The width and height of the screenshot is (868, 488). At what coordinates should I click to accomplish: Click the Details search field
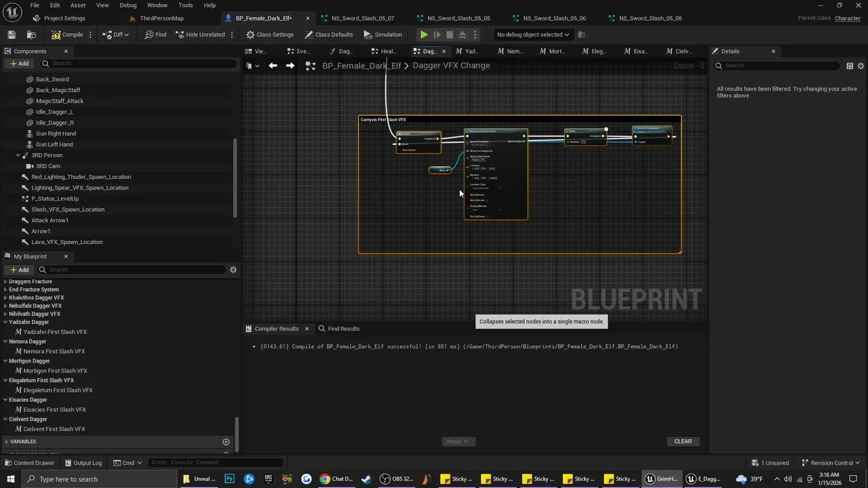[777, 66]
